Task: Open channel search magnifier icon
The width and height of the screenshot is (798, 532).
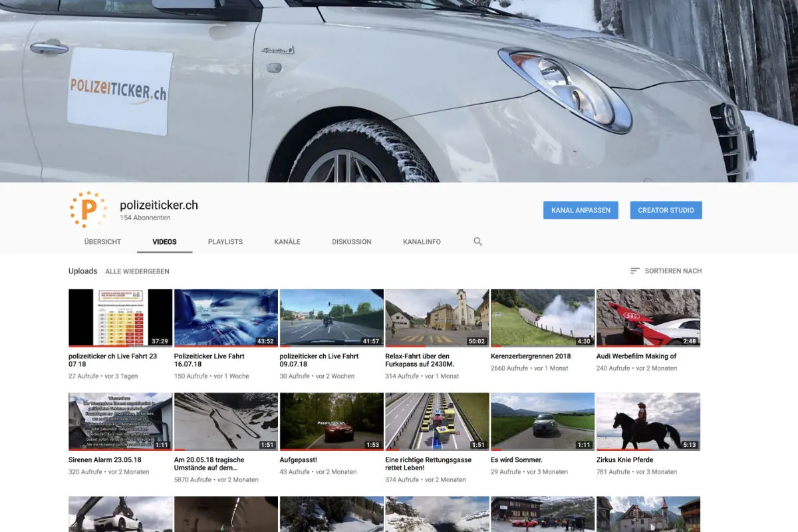Action: point(477,241)
